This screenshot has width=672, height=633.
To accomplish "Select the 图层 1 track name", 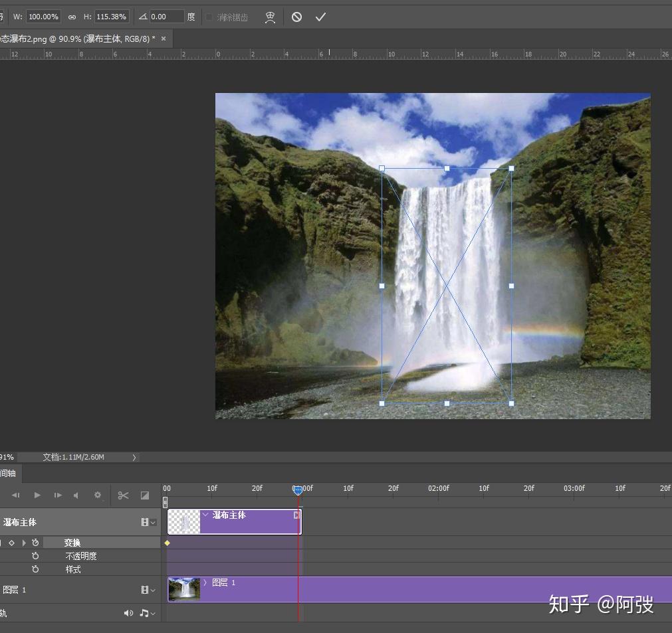I will pos(15,590).
